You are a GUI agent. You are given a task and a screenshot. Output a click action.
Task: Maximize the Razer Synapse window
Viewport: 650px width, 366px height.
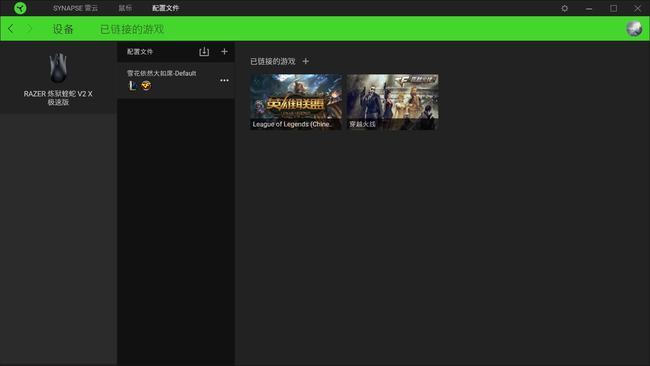614,8
